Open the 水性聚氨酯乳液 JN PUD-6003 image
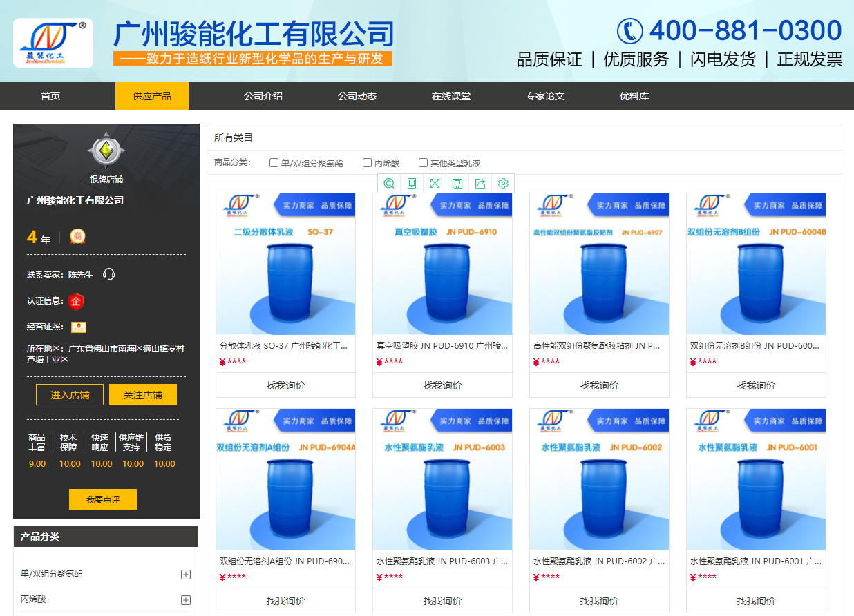Image resolution: width=854 pixels, height=616 pixels. pyautogui.click(x=443, y=479)
